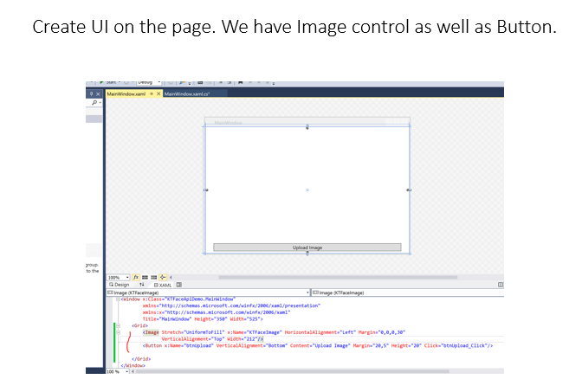Toggle the designer grid display icon
Viewport: 582px width, 392px height.
click(145, 277)
